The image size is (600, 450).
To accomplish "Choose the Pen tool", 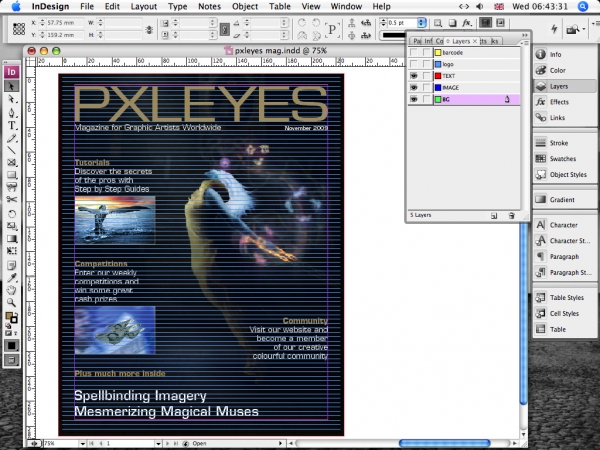I will coord(11,112).
